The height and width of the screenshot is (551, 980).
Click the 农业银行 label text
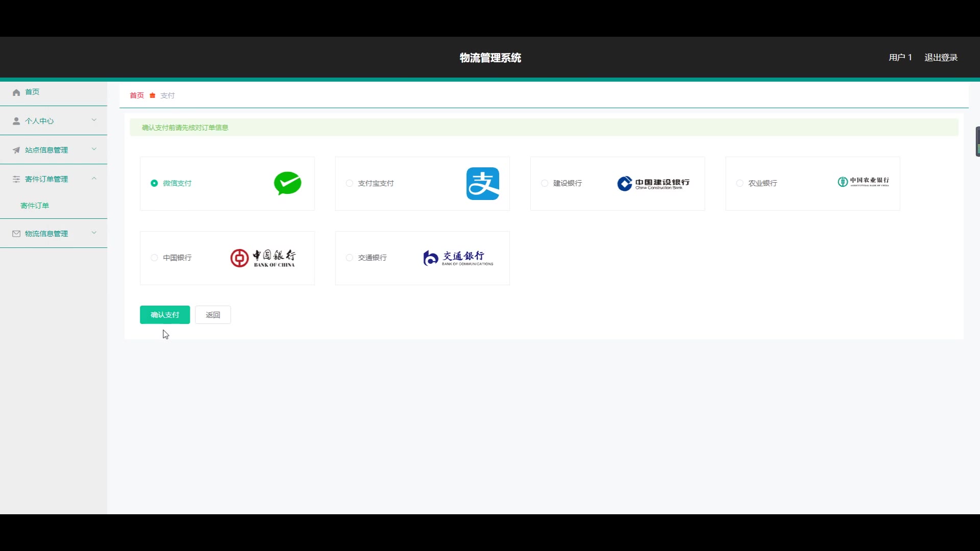(x=763, y=183)
